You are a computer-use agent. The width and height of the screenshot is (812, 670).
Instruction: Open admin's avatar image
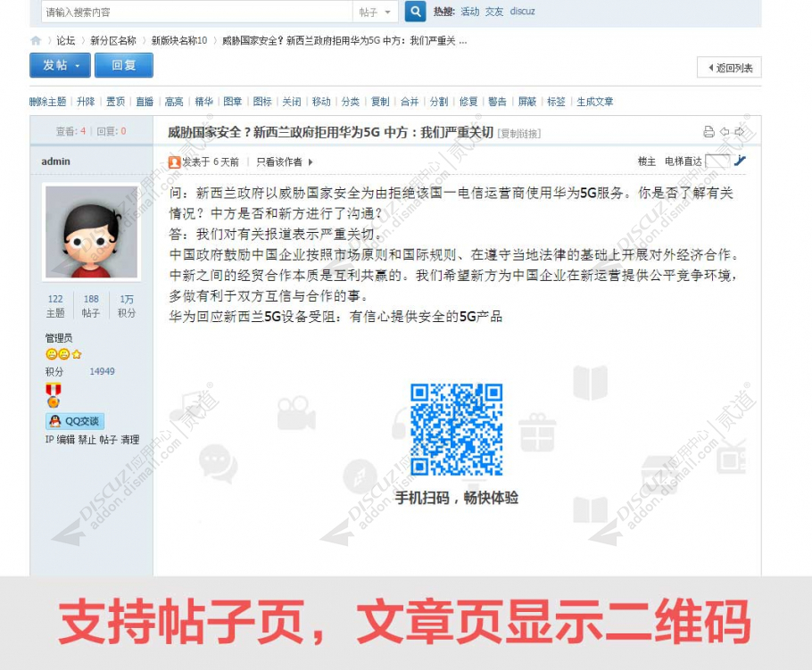tap(92, 232)
